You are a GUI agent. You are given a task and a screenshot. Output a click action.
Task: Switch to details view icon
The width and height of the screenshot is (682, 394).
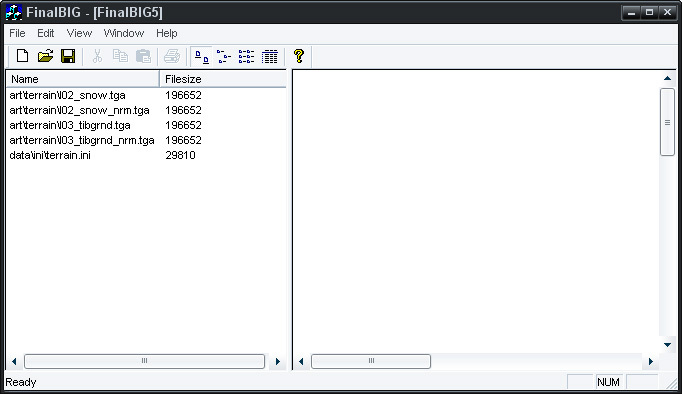pos(270,57)
